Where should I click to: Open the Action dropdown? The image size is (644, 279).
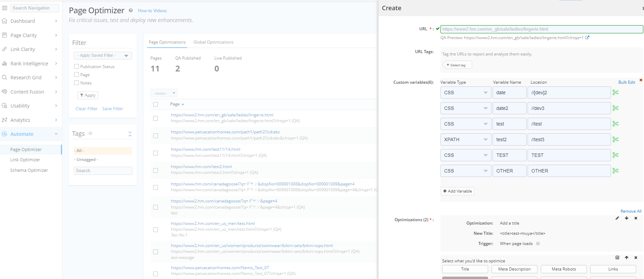click(164, 93)
